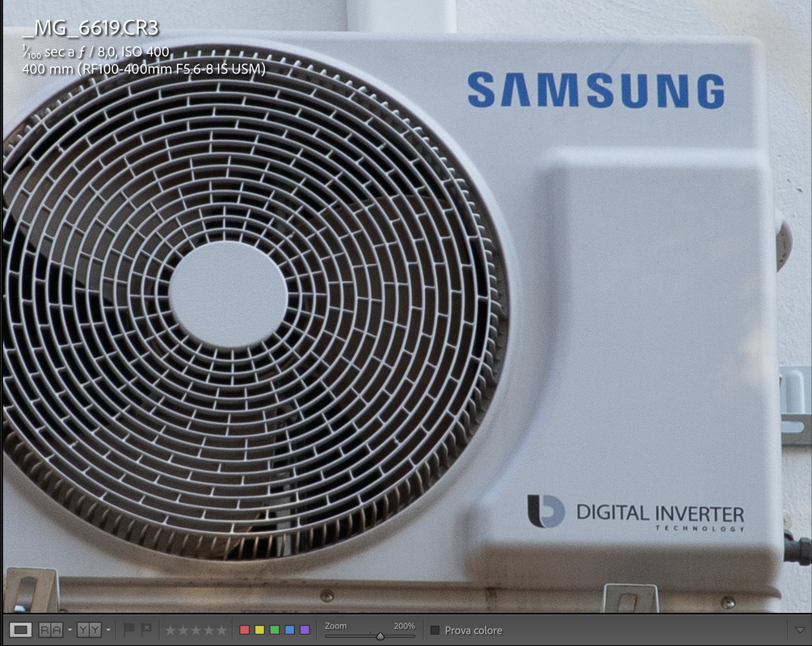Click the 200% zoom value
This screenshot has height=646, width=812.
(405, 626)
